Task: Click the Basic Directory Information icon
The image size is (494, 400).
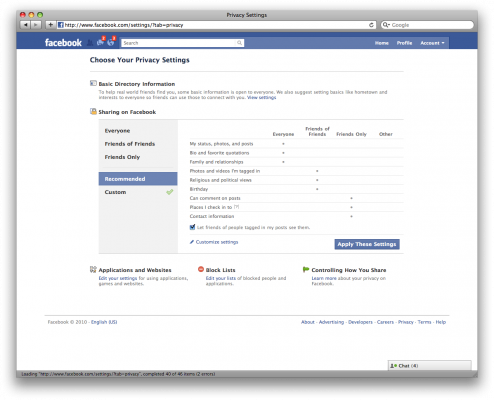Action: click(x=93, y=83)
